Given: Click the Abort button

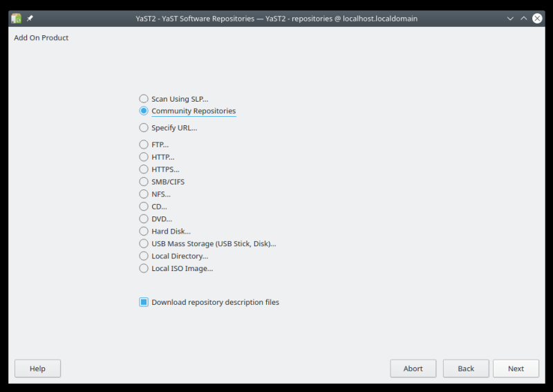Looking at the screenshot, I should pos(413,368).
